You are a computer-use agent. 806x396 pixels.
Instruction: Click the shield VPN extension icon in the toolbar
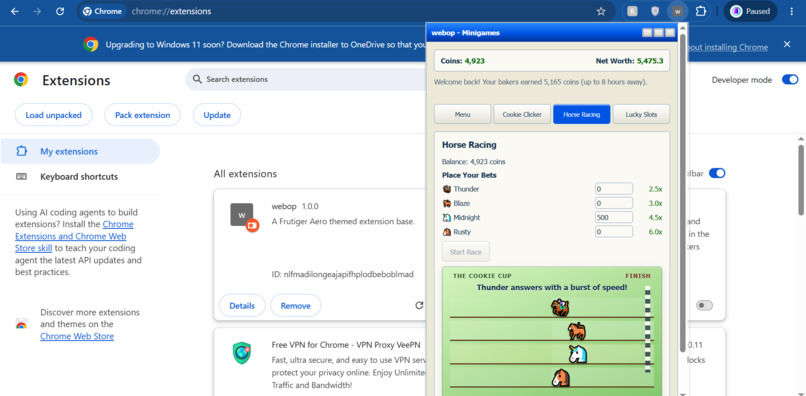[x=655, y=11]
